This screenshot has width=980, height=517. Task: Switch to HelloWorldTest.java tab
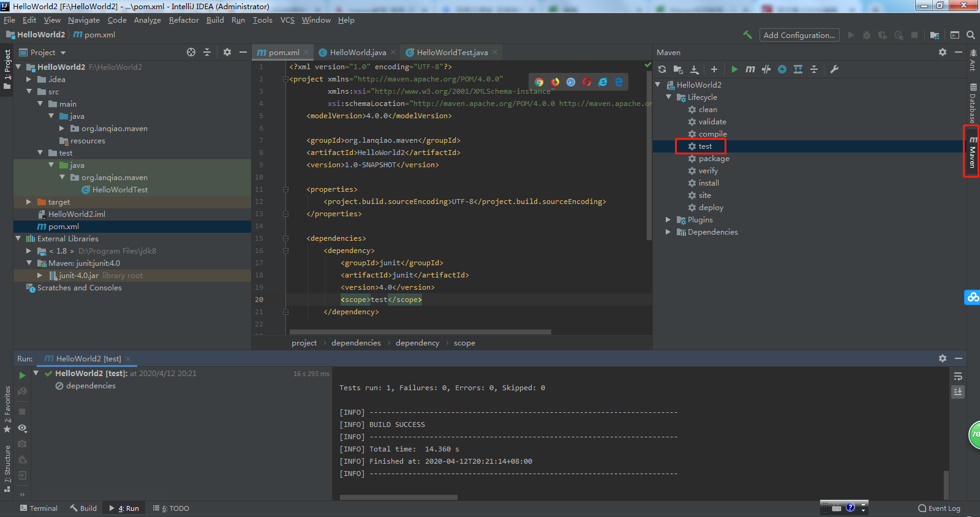click(452, 53)
